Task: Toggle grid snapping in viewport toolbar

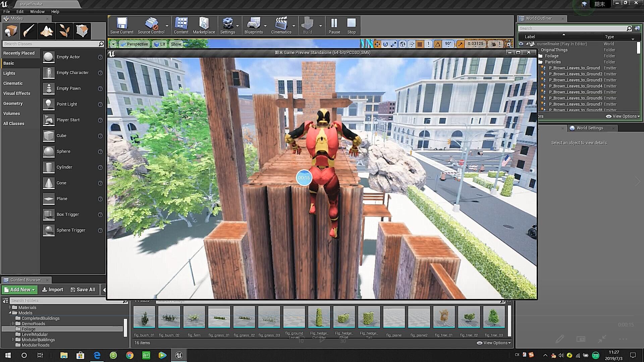Action: [420, 44]
